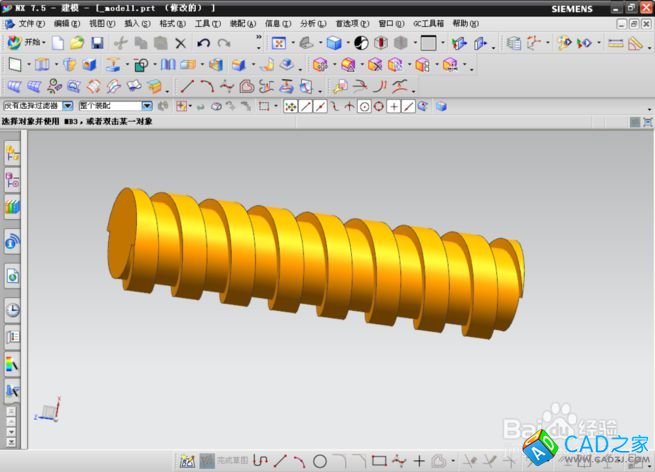Viewport: 655px width, 472px height.
Task: Open the Internet Explorer icon in sidebar
Action: (13, 241)
